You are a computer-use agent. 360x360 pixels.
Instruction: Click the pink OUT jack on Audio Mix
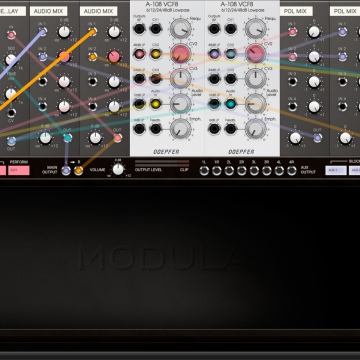click(117, 138)
